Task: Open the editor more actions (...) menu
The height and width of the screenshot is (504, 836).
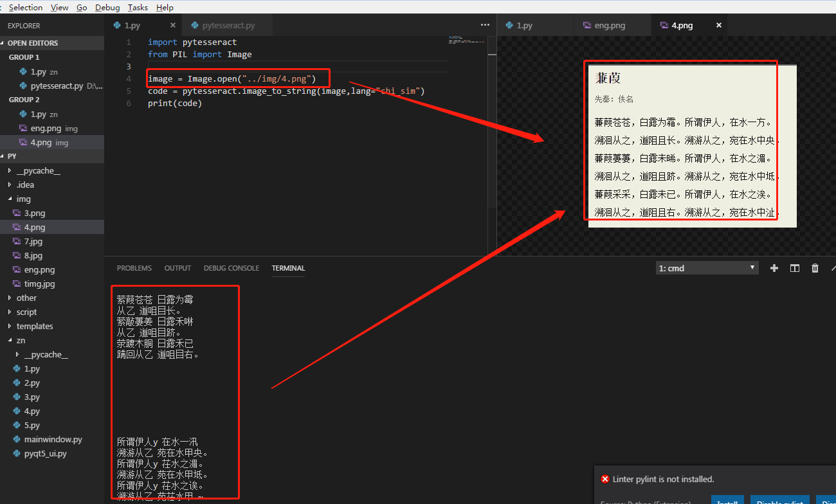Action: click(x=484, y=24)
